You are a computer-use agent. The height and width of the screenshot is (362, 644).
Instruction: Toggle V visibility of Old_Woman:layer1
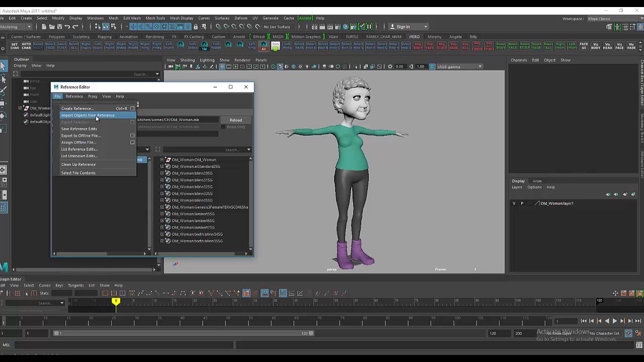[514, 203]
